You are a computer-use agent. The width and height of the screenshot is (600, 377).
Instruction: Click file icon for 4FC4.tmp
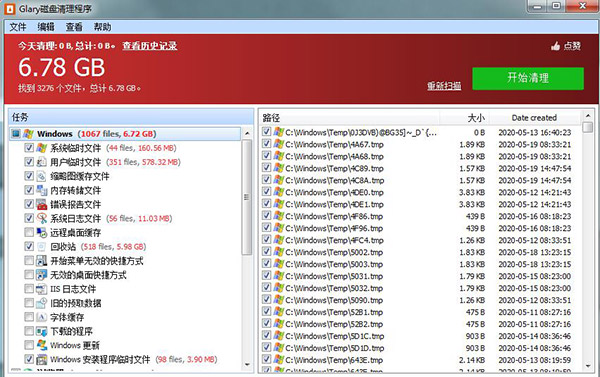pyautogui.click(x=279, y=240)
